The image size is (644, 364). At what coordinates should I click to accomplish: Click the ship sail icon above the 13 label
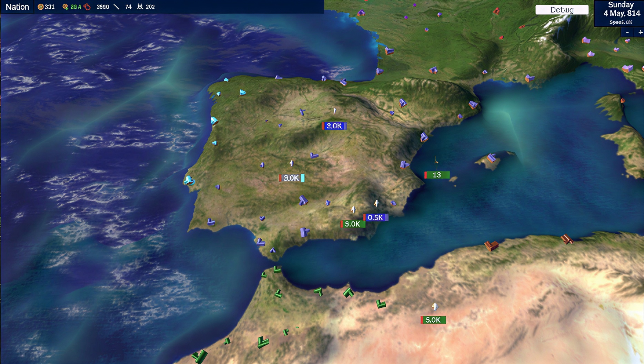point(436,160)
